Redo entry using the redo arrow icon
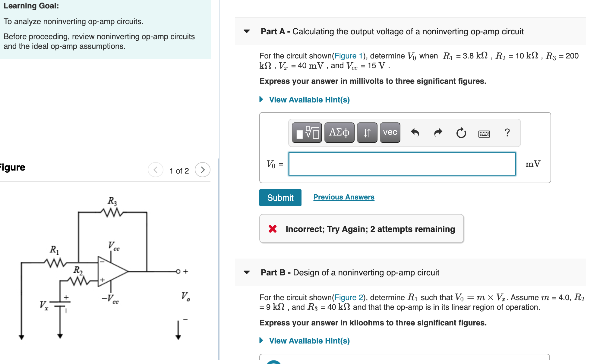Image resolution: width=603 pixels, height=364 pixels. click(x=439, y=132)
